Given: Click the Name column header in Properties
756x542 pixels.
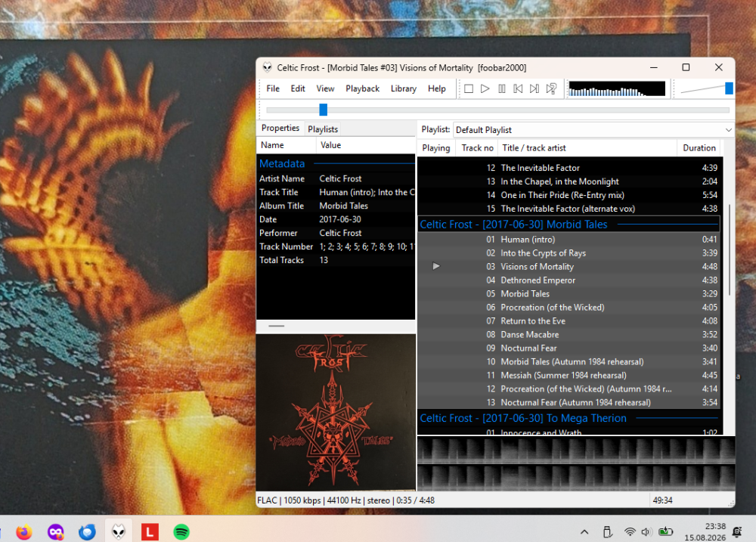Looking at the screenshot, I should pos(287,145).
